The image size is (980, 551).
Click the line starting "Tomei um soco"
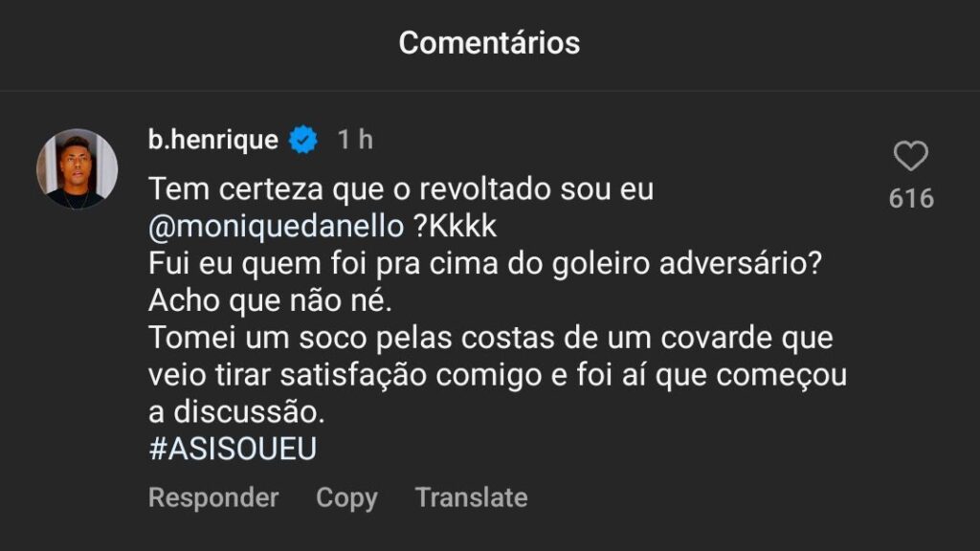491,339
